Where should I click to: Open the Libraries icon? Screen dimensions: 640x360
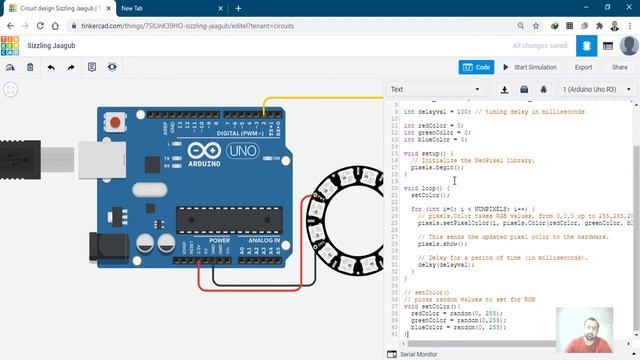tap(524, 89)
